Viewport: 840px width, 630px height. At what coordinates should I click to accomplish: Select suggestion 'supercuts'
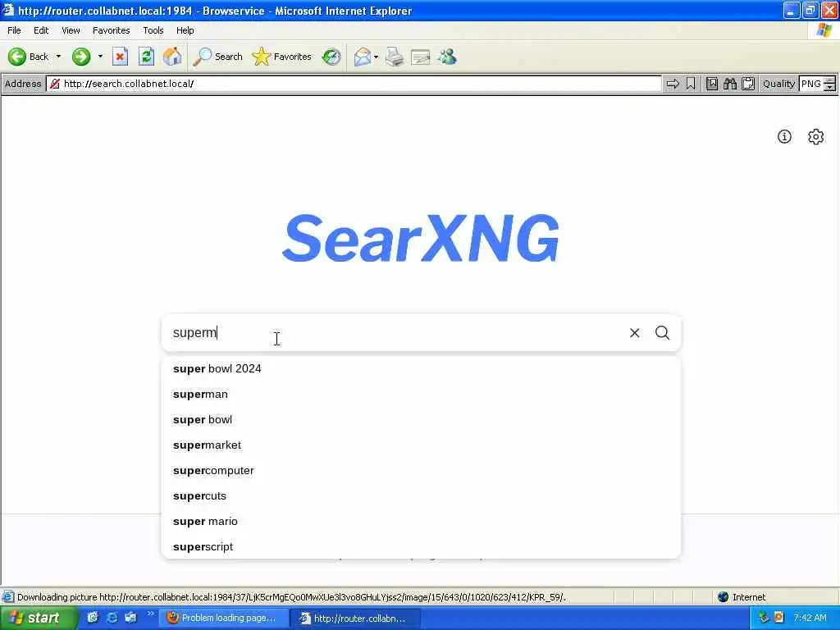[x=421, y=496]
